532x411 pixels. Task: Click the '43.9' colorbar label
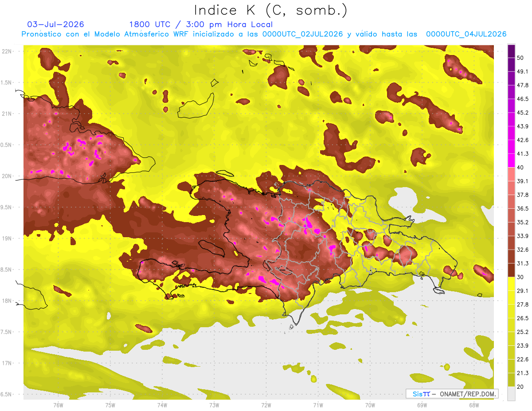(523, 126)
